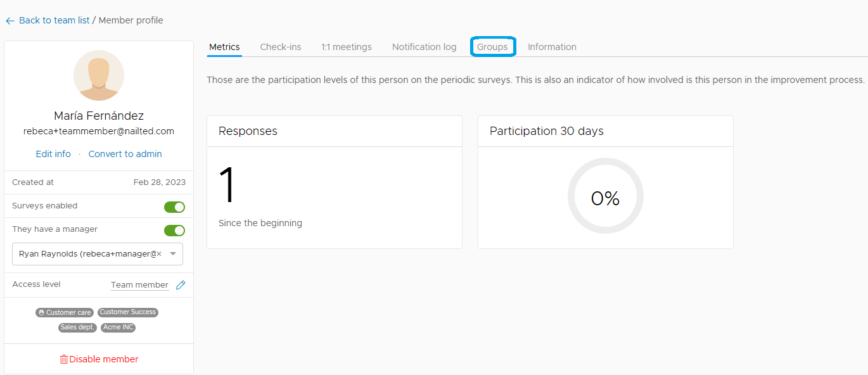Screen dimensions: 868x375
Task: Click the Acme INC tag
Action: [118, 327]
